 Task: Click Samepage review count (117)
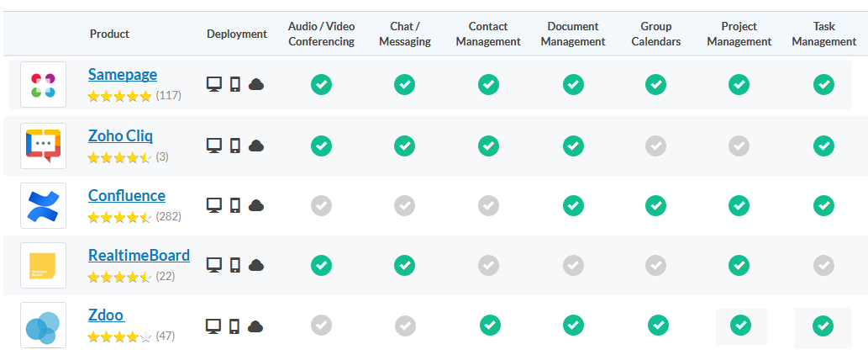[x=168, y=96]
